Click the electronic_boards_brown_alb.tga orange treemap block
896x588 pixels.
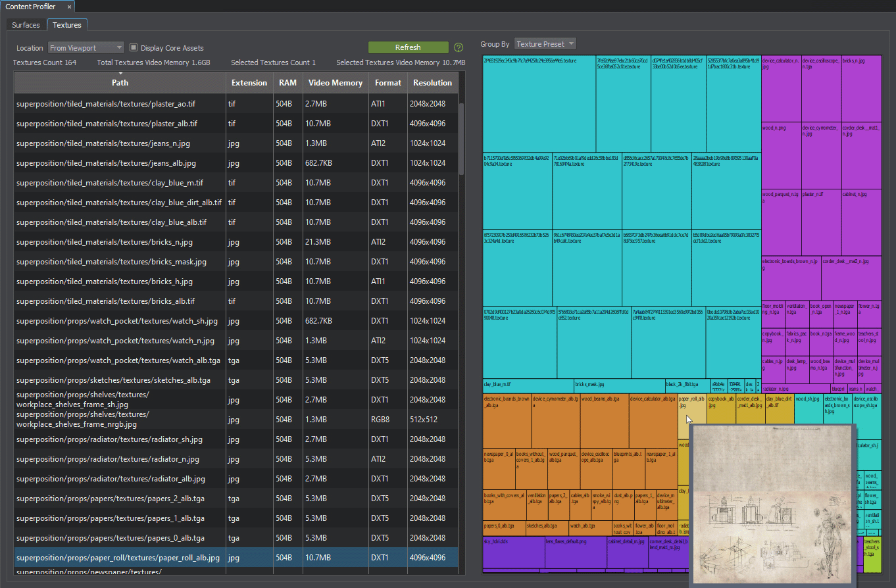[x=507, y=421]
